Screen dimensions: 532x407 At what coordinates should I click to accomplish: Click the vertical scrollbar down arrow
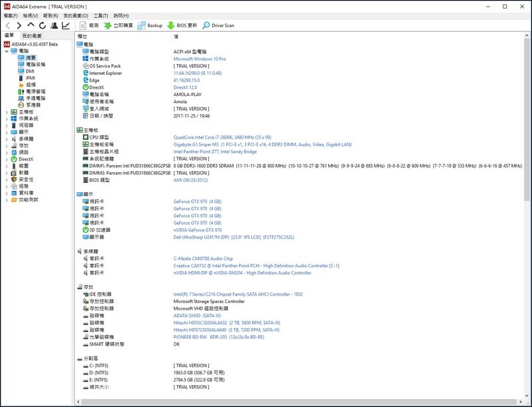click(x=527, y=395)
